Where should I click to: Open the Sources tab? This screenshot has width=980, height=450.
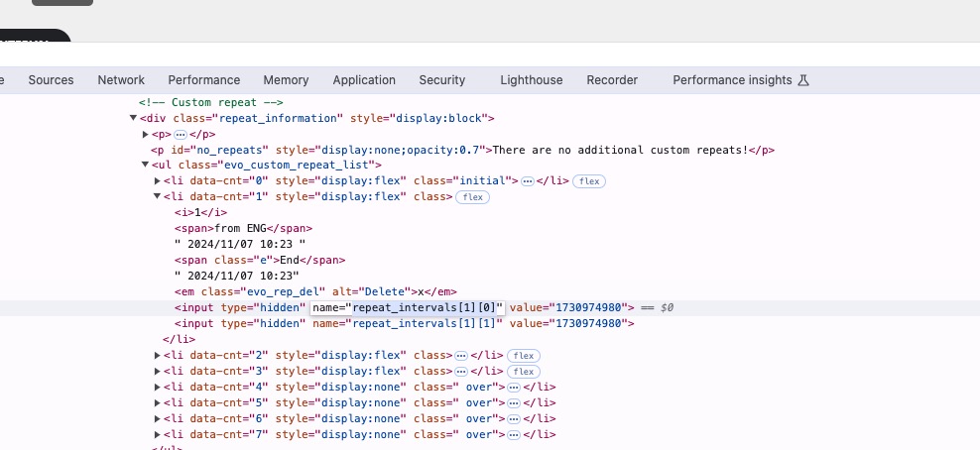[51, 80]
